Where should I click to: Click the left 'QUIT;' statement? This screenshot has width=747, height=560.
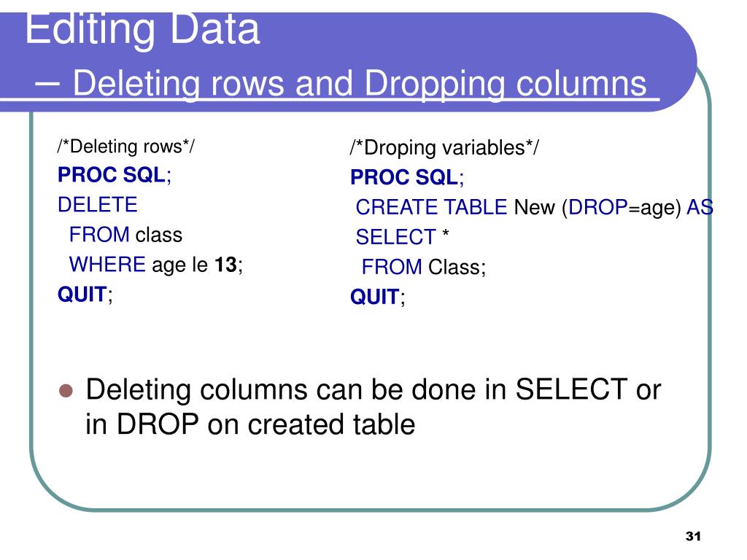85,295
